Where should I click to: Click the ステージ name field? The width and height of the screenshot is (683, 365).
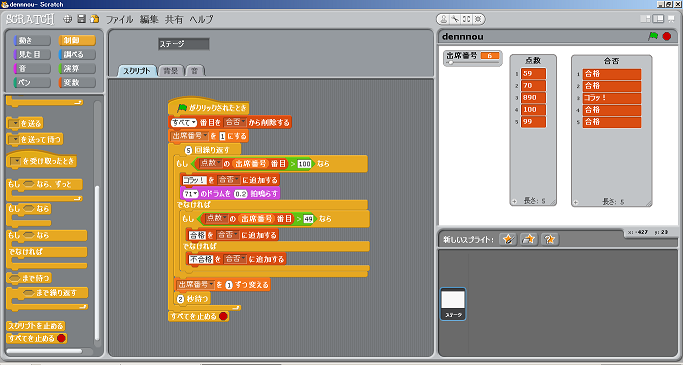(184, 44)
